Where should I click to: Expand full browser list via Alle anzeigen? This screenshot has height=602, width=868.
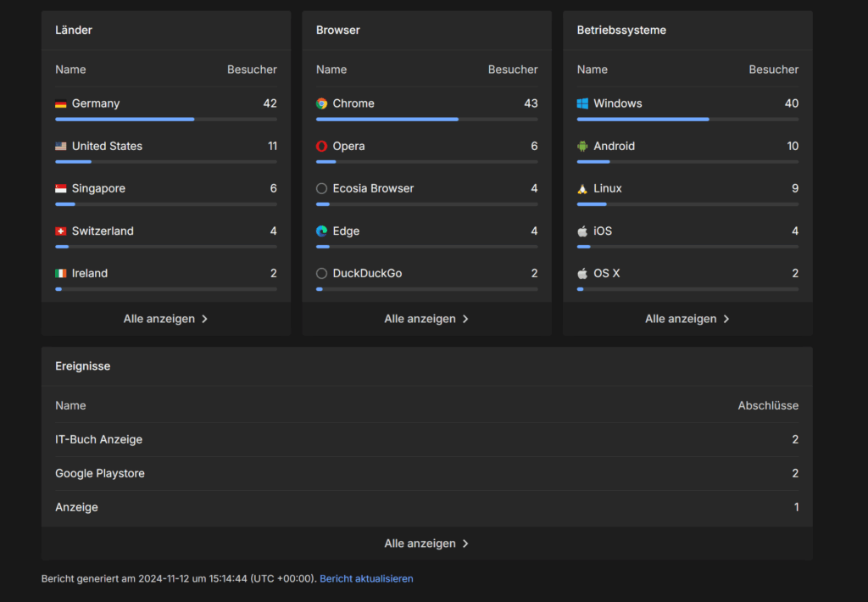point(426,319)
